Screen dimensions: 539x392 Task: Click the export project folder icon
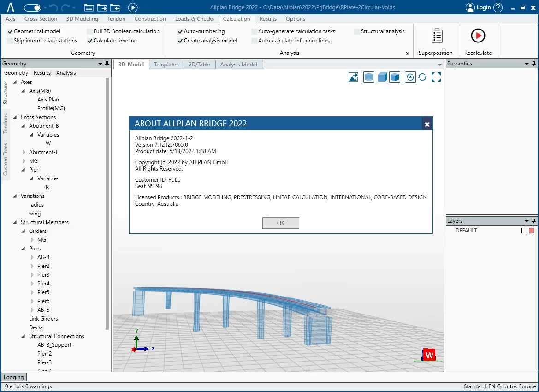[x=102, y=7]
